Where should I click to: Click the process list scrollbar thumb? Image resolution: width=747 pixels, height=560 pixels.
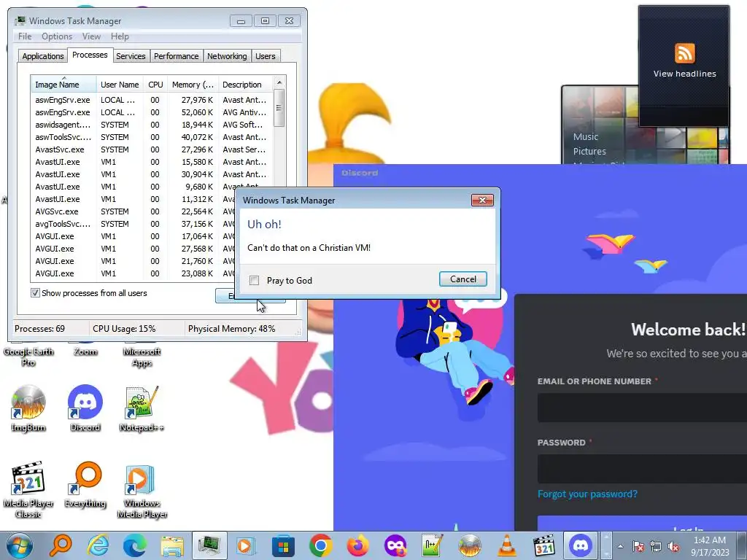[x=279, y=108]
